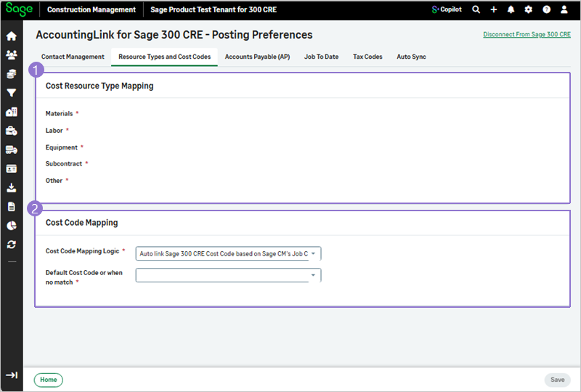This screenshot has height=392, width=581.
Task: Open the document page icon in sidebar
Action: tap(12, 207)
